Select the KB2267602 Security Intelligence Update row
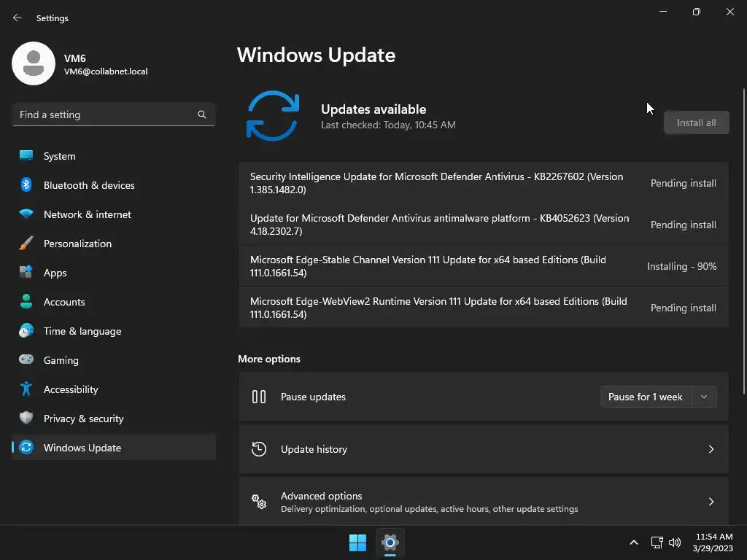747x560 pixels. (x=484, y=183)
